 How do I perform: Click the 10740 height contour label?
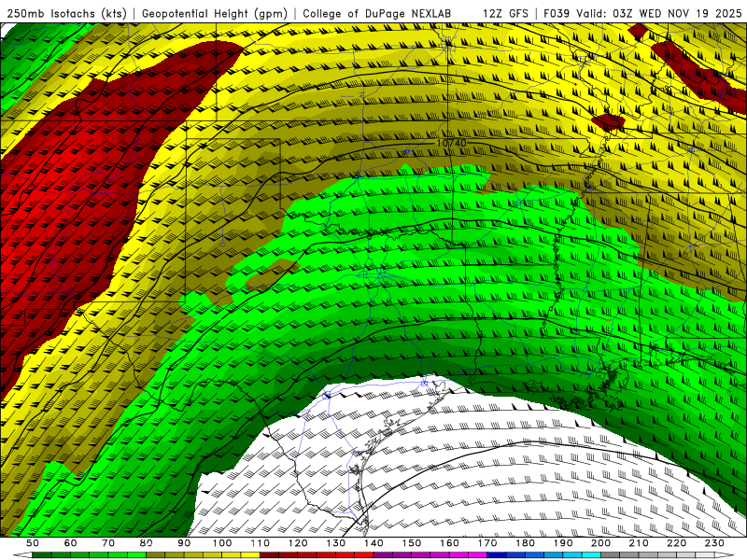tap(451, 143)
